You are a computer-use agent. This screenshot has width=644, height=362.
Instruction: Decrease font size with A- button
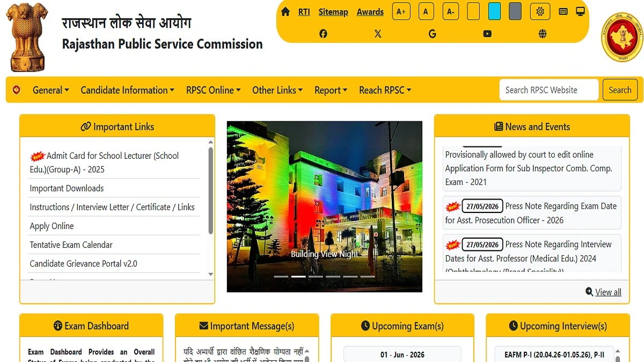(451, 11)
